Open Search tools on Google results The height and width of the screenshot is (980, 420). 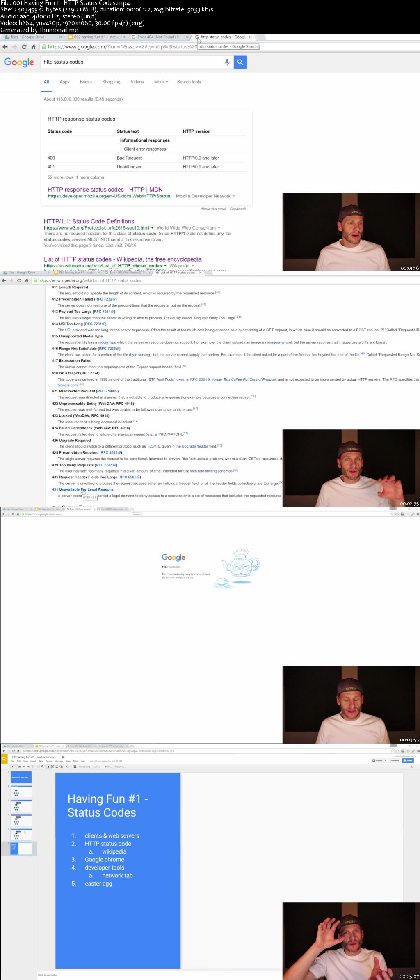(x=189, y=82)
